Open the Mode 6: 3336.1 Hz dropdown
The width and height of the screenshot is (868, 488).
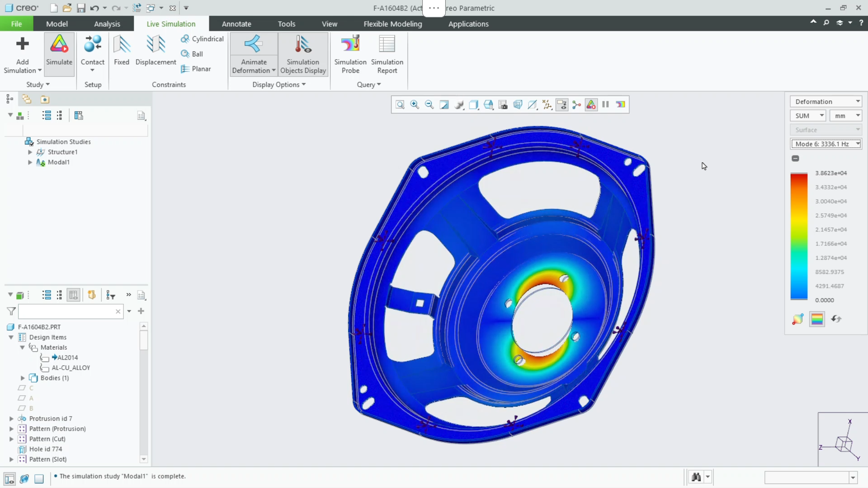826,144
